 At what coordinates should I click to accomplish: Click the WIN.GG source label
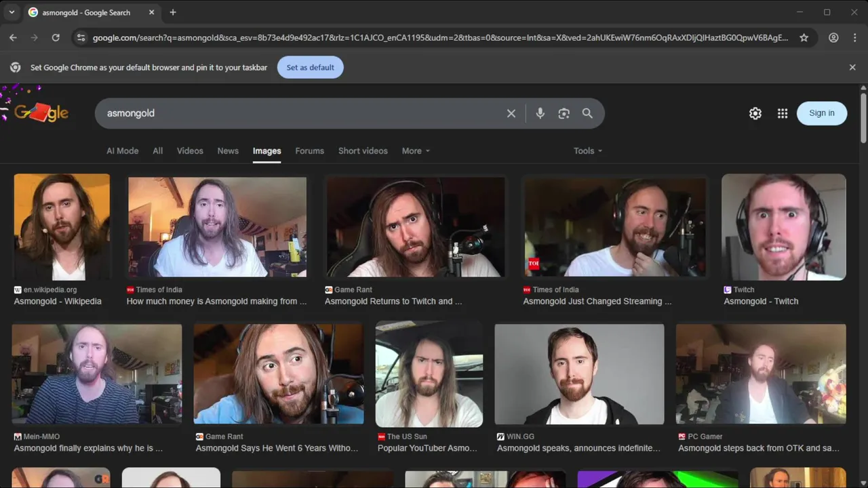520,436
